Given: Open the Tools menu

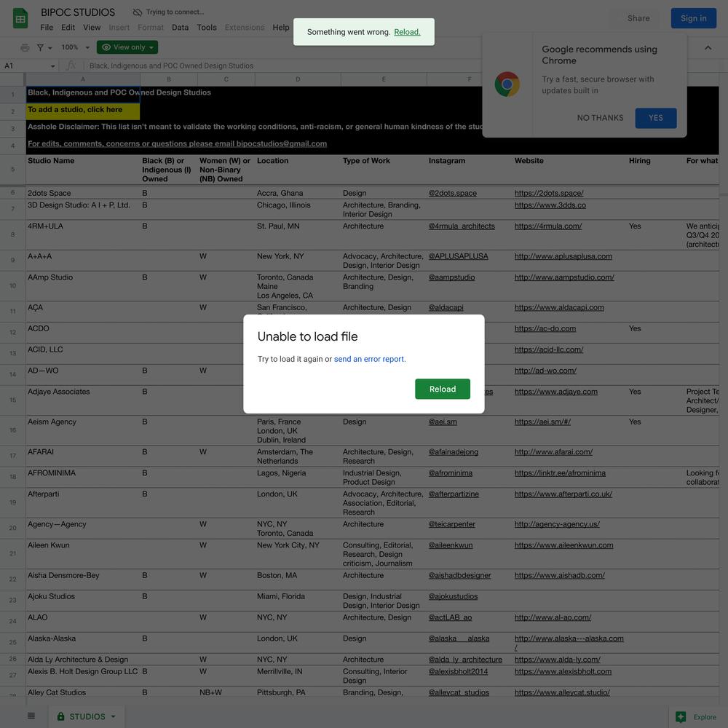Looking at the screenshot, I should [x=207, y=28].
